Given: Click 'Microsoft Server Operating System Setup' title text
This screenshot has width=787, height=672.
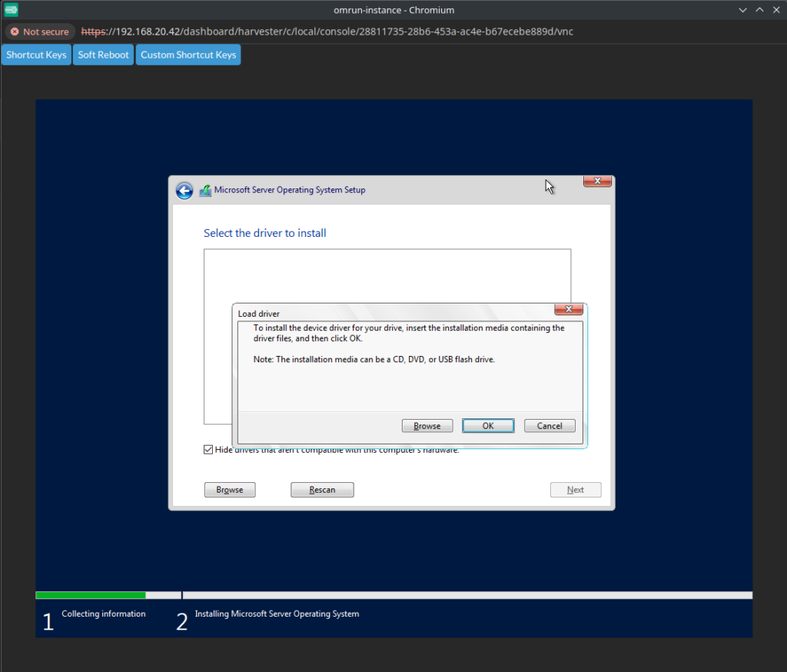Looking at the screenshot, I should [x=290, y=190].
